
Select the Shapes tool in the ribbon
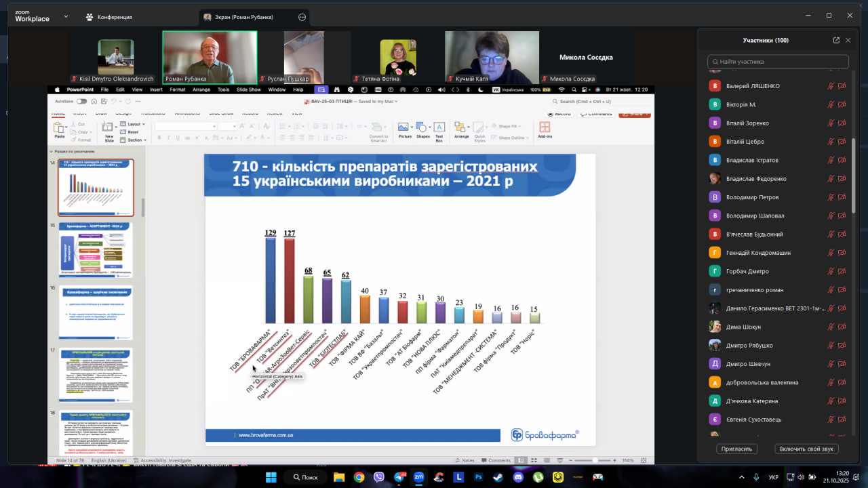tap(422, 127)
